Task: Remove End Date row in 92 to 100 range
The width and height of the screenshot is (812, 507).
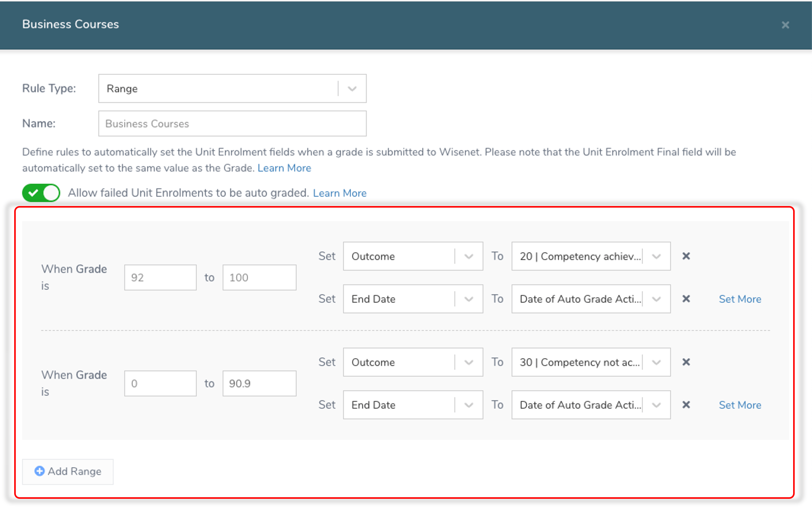Action: pyautogui.click(x=686, y=299)
